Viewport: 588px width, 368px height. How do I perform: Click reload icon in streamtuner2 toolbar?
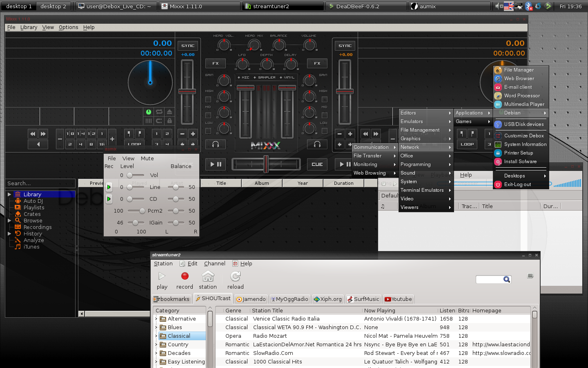236,276
